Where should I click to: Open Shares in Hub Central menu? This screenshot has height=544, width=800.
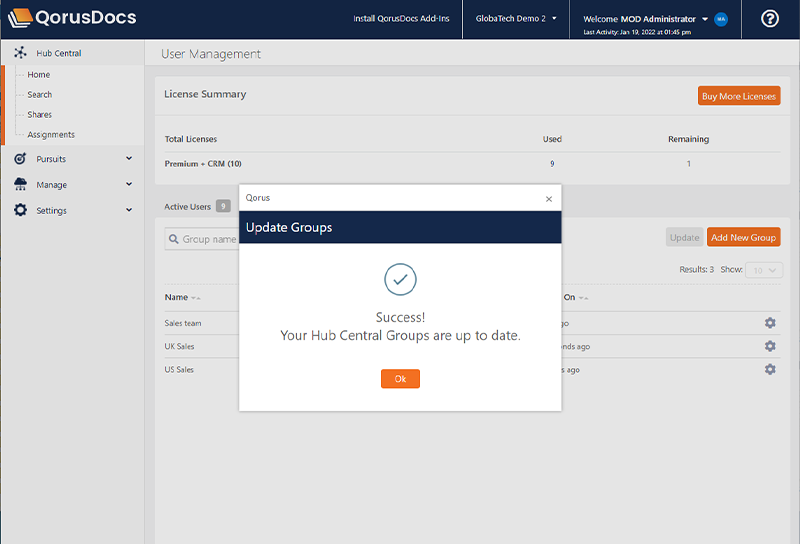40,114
